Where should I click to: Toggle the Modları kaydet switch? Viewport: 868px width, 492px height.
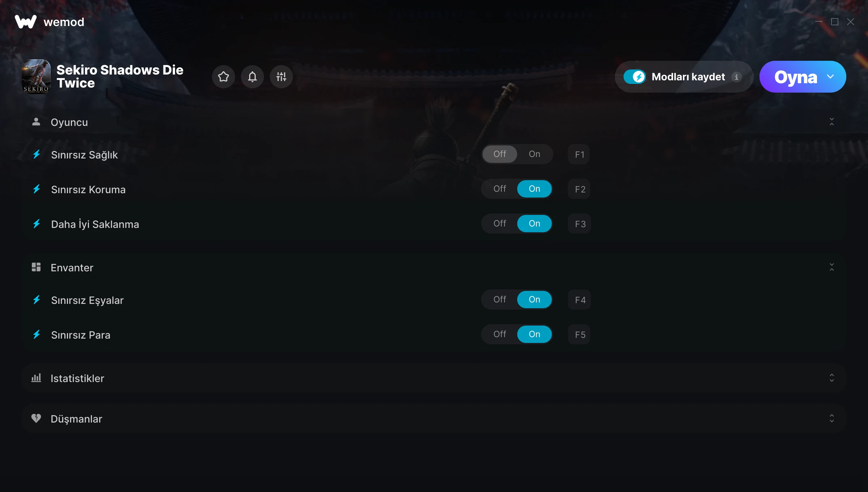click(x=635, y=77)
